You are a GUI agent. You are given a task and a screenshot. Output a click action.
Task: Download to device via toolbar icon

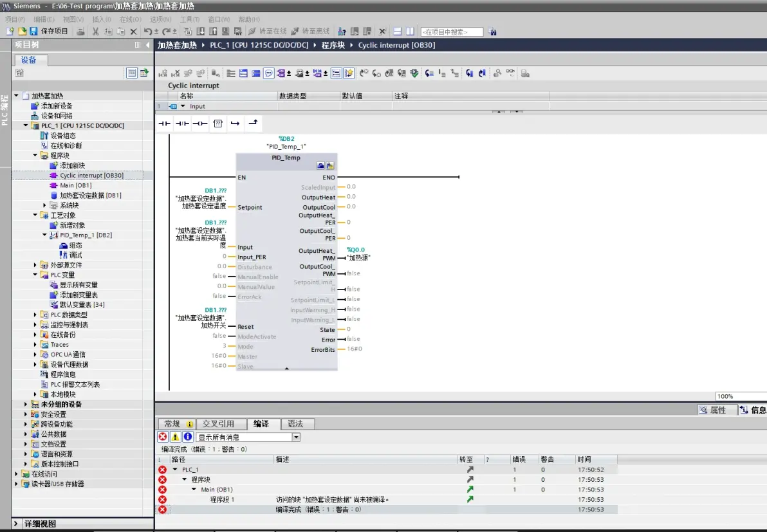[x=201, y=32]
